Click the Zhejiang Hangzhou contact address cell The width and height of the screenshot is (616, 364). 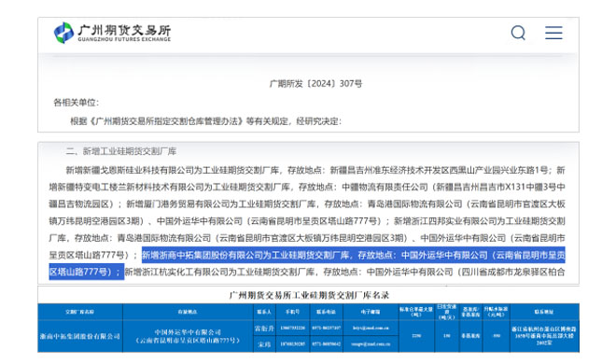coord(544,336)
